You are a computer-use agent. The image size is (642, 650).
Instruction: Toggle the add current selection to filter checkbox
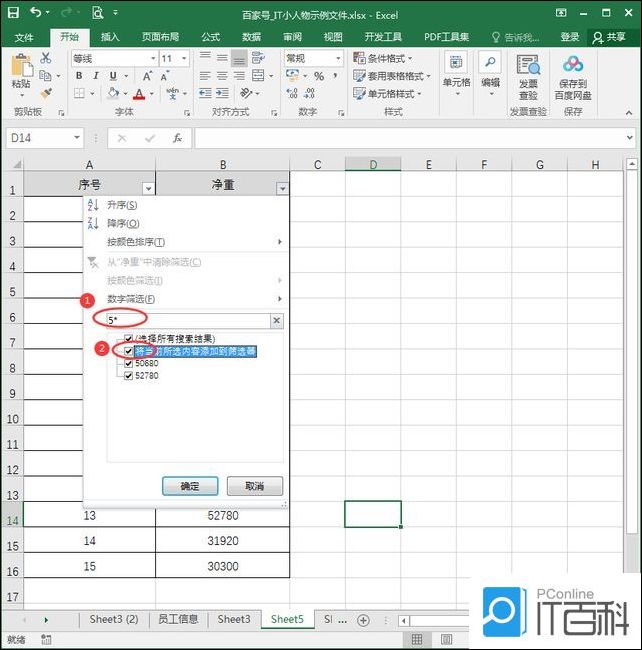coord(128,352)
